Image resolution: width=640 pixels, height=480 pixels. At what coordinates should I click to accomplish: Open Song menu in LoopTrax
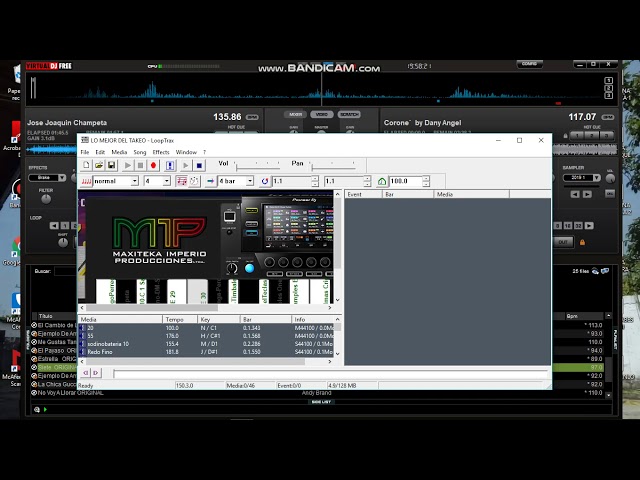coord(140,152)
